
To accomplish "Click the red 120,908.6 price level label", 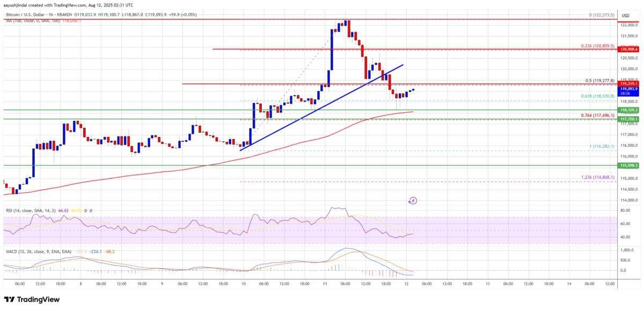I will (x=628, y=49).
